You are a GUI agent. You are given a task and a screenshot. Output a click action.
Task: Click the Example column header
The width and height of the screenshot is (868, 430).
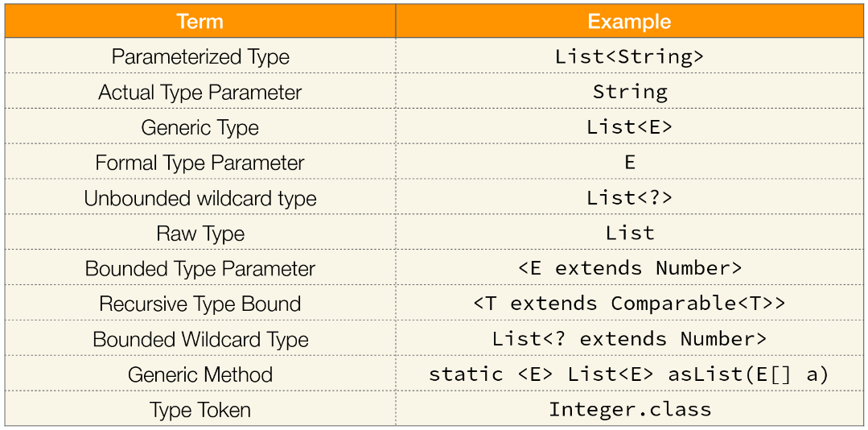click(629, 22)
